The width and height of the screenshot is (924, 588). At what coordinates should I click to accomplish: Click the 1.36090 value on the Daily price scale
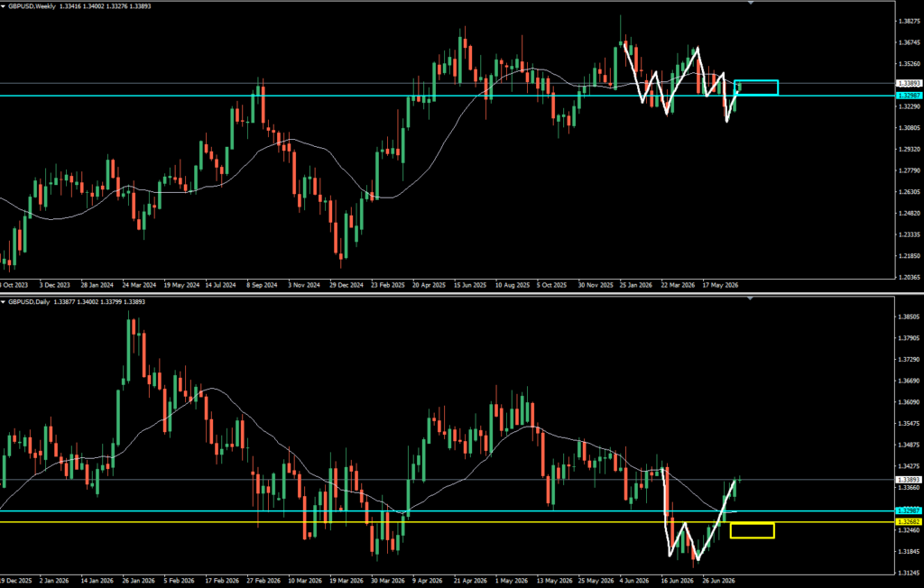[x=910, y=402]
